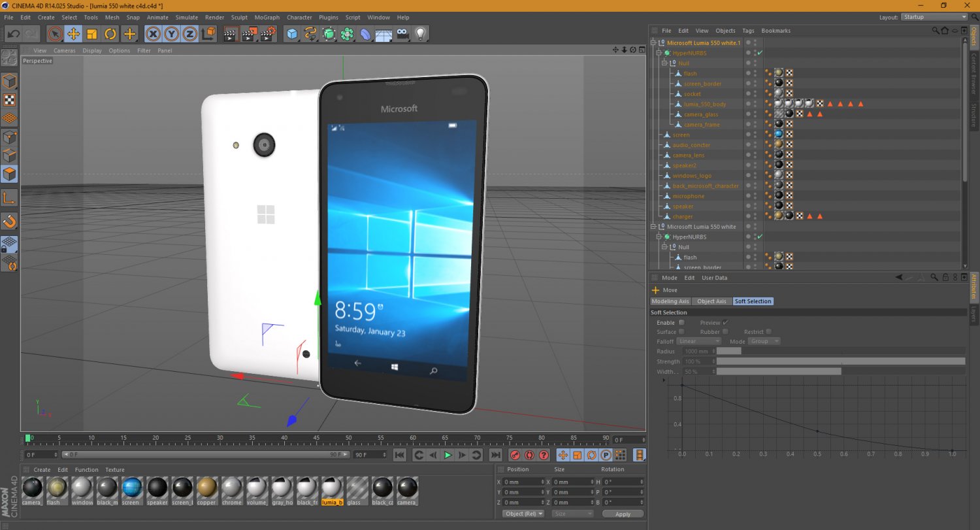
Task: Add a light with the bulb icon
Action: (421, 34)
